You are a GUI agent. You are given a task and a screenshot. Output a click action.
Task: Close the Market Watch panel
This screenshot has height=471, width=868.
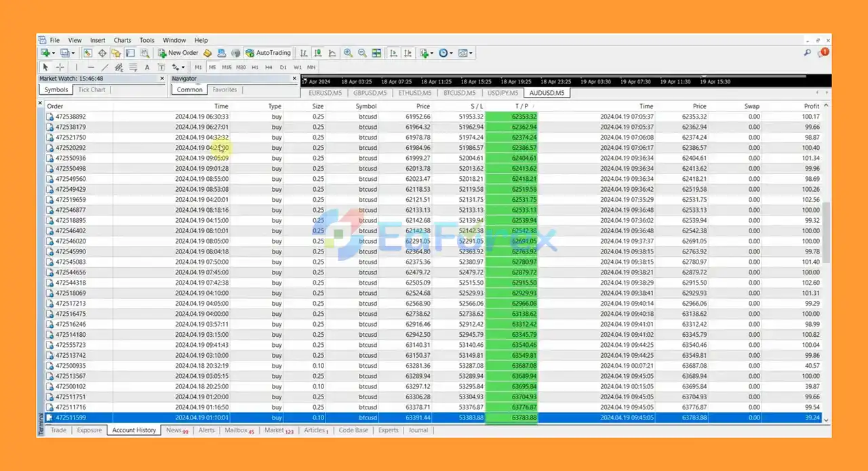(162, 79)
